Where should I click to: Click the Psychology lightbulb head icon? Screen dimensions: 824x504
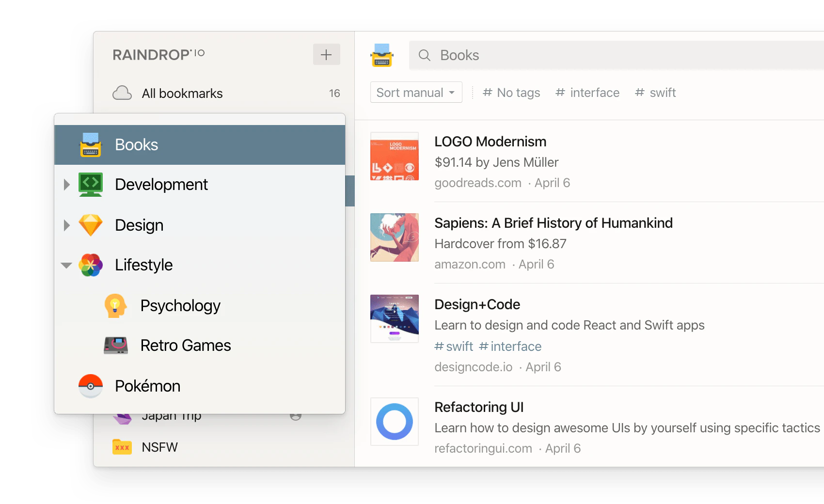(115, 306)
